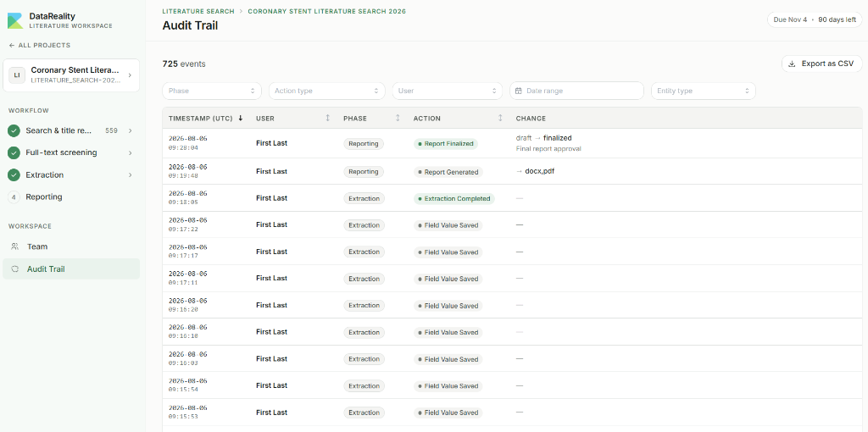The height and width of the screenshot is (432, 868).
Task: Open the Action type filter dropdown
Action: pos(326,91)
